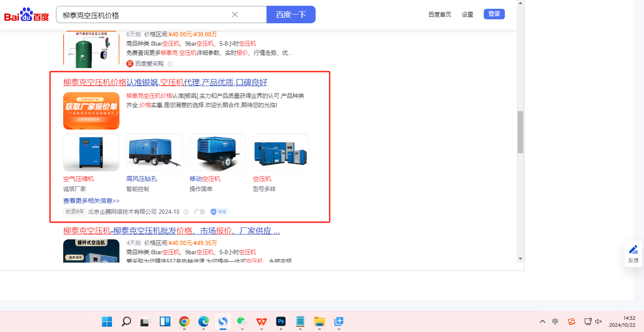The image size is (644, 332).
Task: Click the 保障 shield badge
Action: coord(219,212)
